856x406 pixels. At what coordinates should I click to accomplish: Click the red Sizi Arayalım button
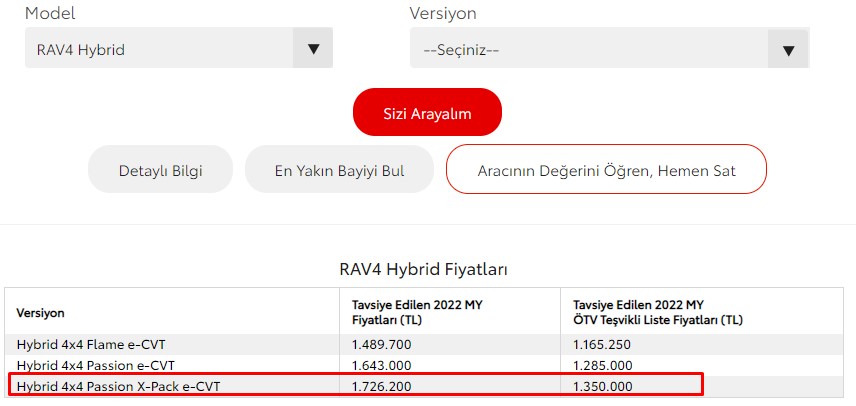tap(427, 112)
